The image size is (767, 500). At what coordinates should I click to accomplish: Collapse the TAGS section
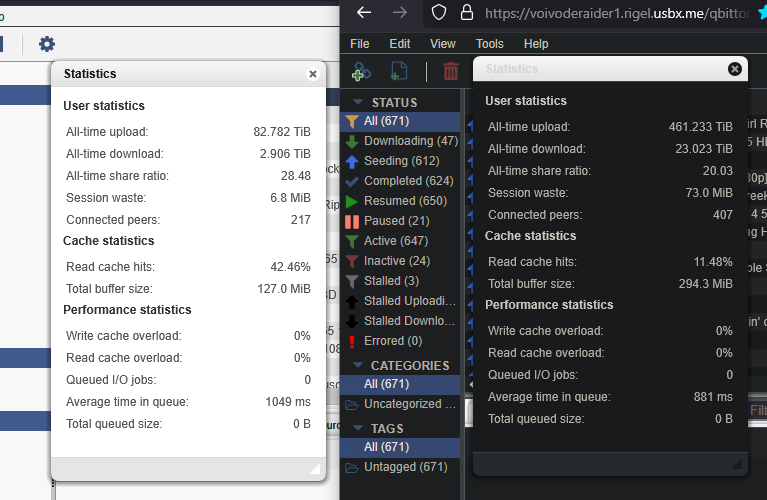(x=358, y=428)
